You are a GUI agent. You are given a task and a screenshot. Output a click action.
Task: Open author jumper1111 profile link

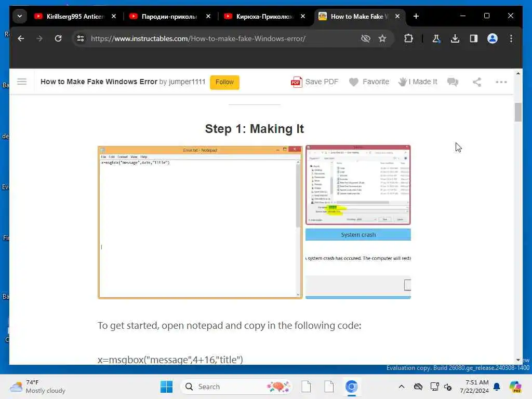coord(187,82)
